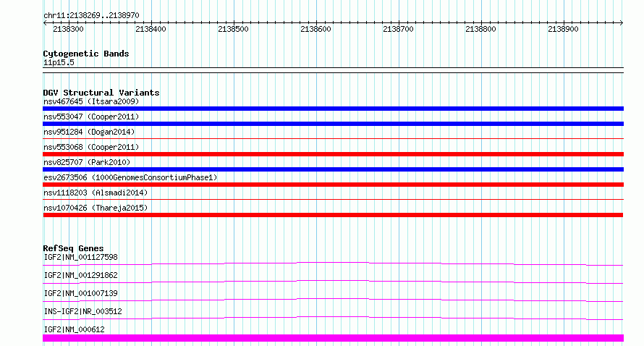Screen dimensions: 644x346
Task: Open the Cytogenetic Bands track title
Action: (86, 54)
